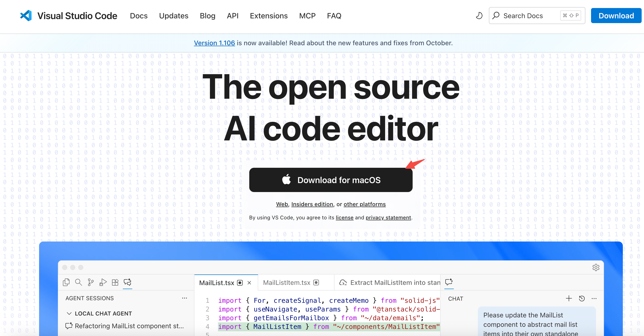Open the Web version link
The width and height of the screenshot is (644, 336).
click(282, 204)
